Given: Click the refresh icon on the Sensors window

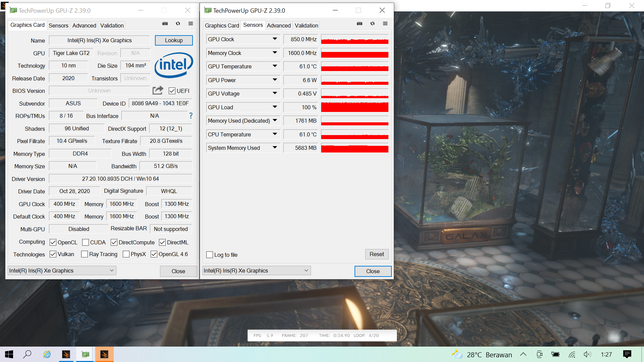Looking at the screenshot, I should click(x=373, y=23).
